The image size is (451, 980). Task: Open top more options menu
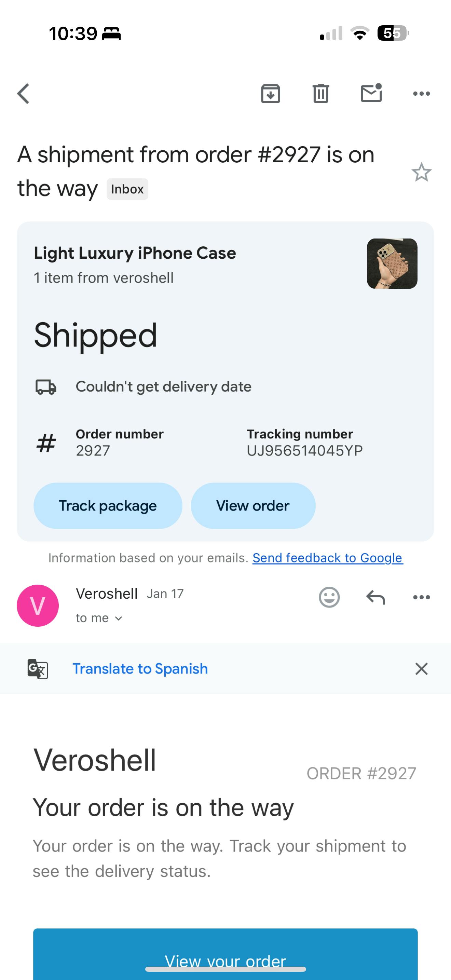click(421, 94)
